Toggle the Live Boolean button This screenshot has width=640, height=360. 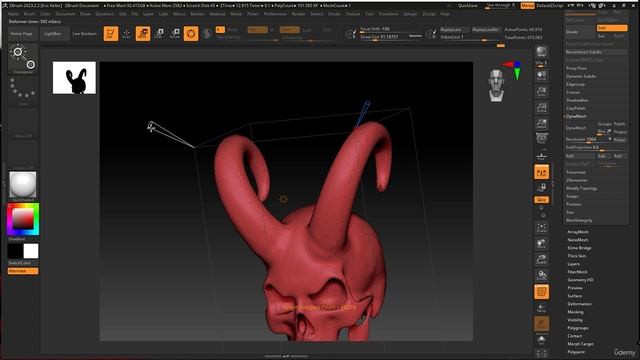84,34
